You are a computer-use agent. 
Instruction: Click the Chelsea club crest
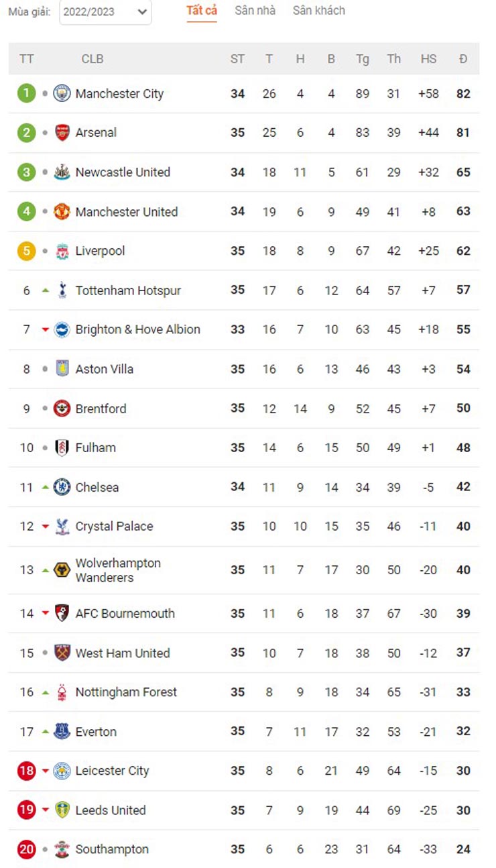[x=62, y=487]
